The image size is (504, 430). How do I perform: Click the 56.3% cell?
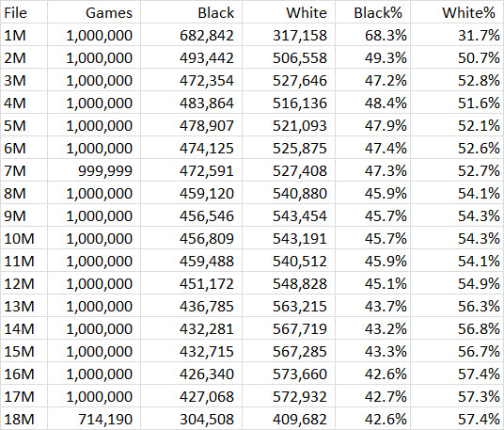pyautogui.click(x=457, y=306)
